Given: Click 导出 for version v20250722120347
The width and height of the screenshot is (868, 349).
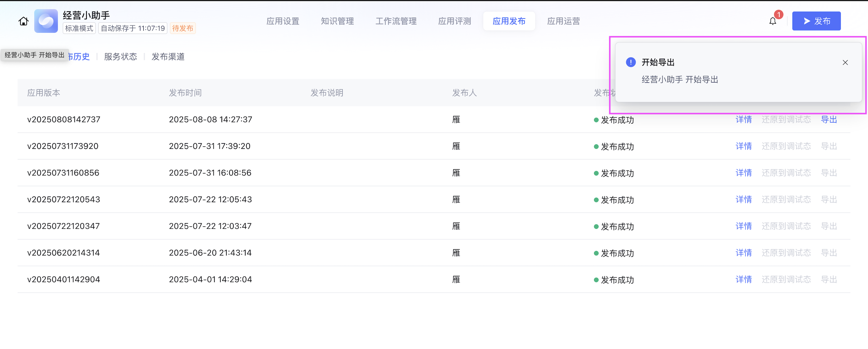Looking at the screenshot, I should [829, 226].
